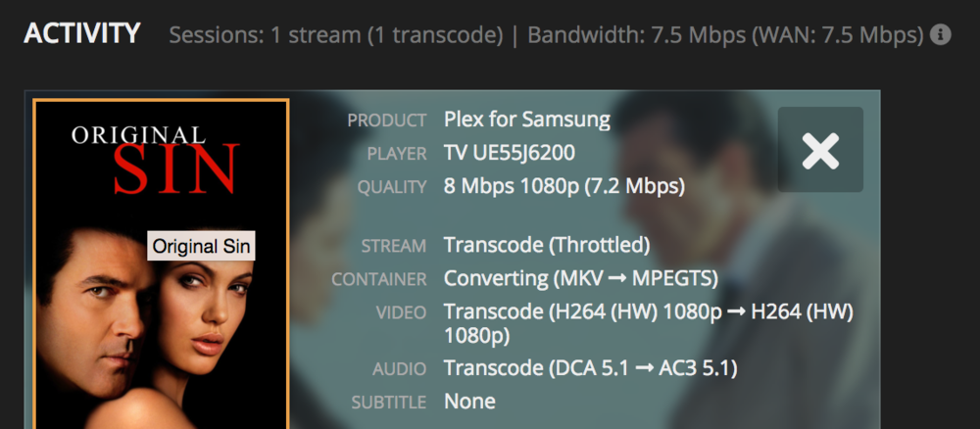Click the info icon beside the bandwidth text
This screenshot has height=429, width=980.
tap(941, 35)
